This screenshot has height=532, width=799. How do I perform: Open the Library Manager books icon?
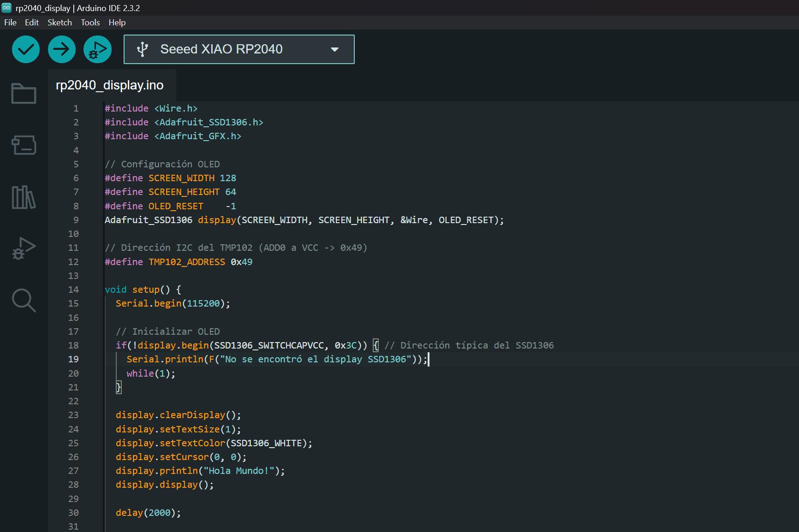tap(24, 197)
